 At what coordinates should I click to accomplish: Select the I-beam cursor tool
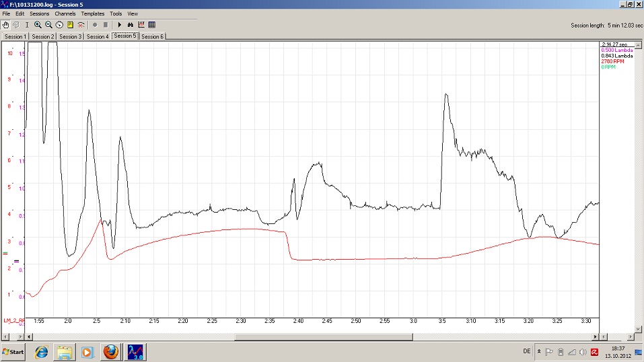click(26, 25)
